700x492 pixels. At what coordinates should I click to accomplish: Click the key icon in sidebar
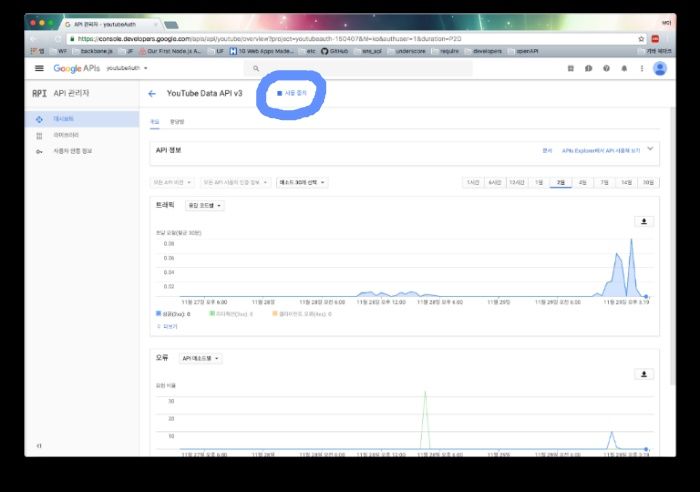click(x=39, y=152)
